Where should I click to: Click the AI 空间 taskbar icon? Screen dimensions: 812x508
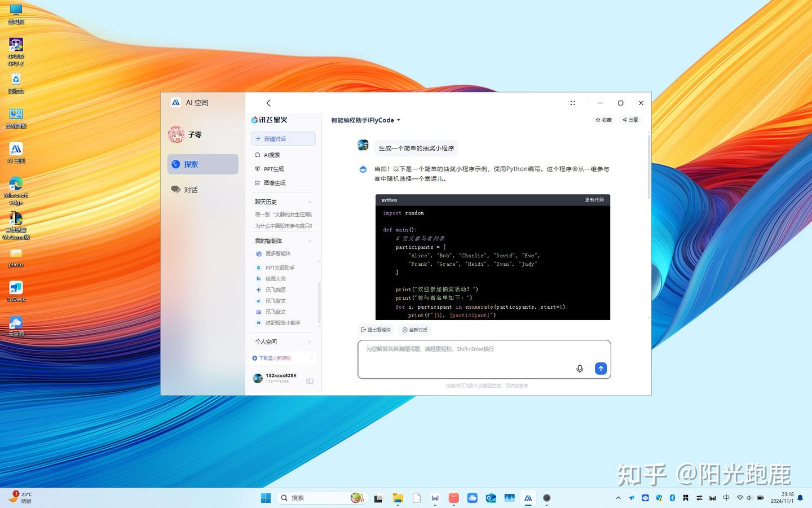point(528,498)
